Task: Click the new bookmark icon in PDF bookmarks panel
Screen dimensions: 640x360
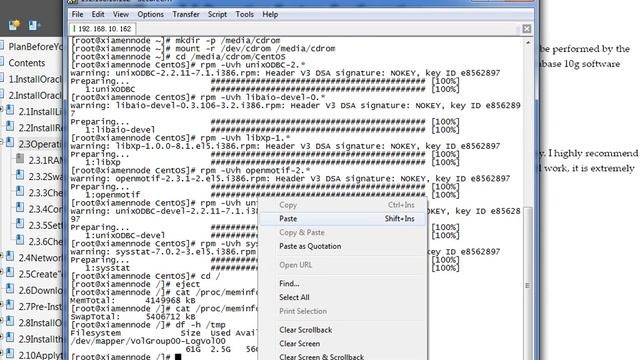Action: coord(14,25)
